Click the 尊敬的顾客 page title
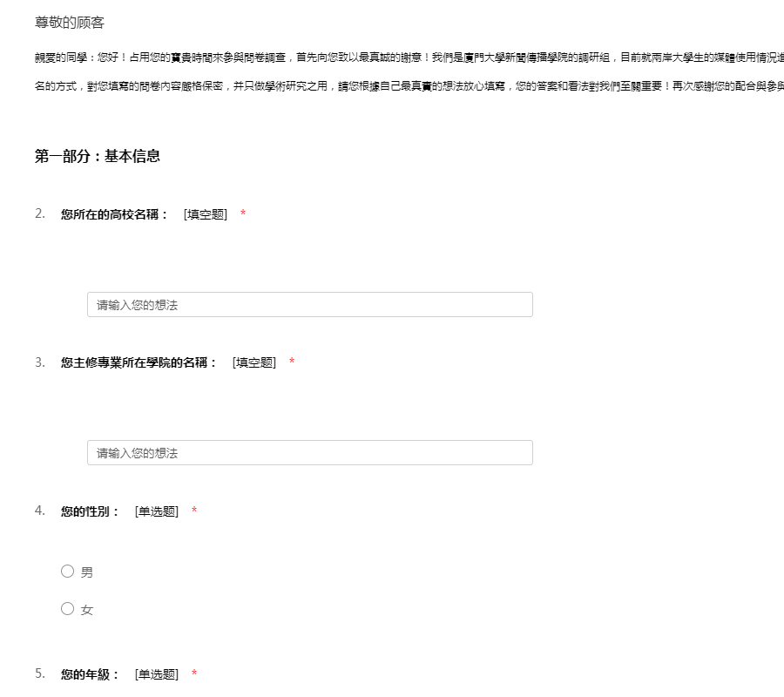784x697 pixels. (70, 23)
